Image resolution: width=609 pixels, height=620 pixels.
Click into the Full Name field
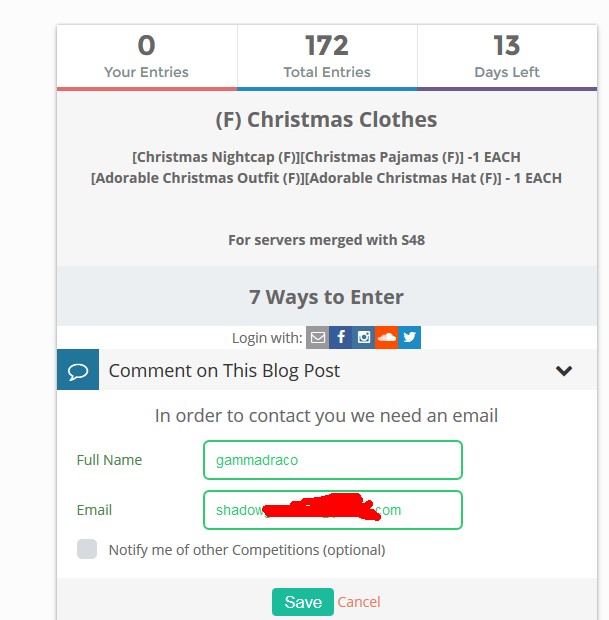(x=332, y=460)
